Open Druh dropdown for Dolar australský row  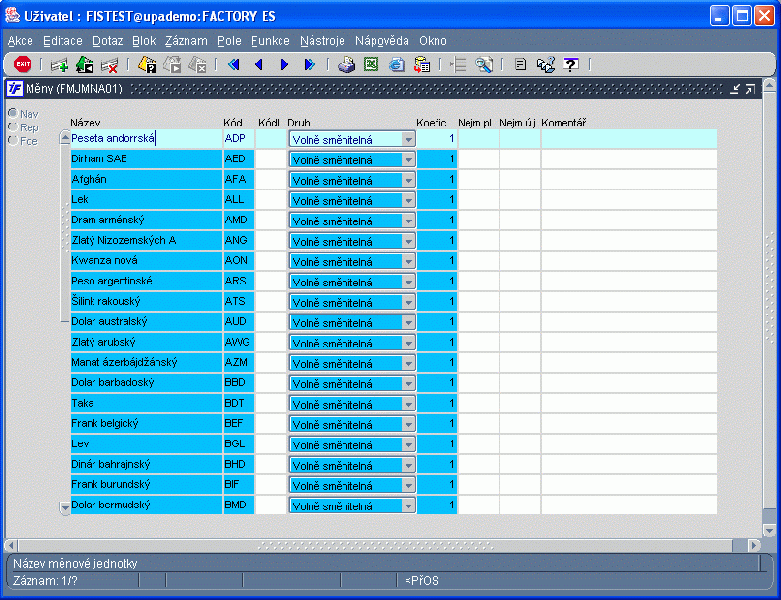click(408, 323)
